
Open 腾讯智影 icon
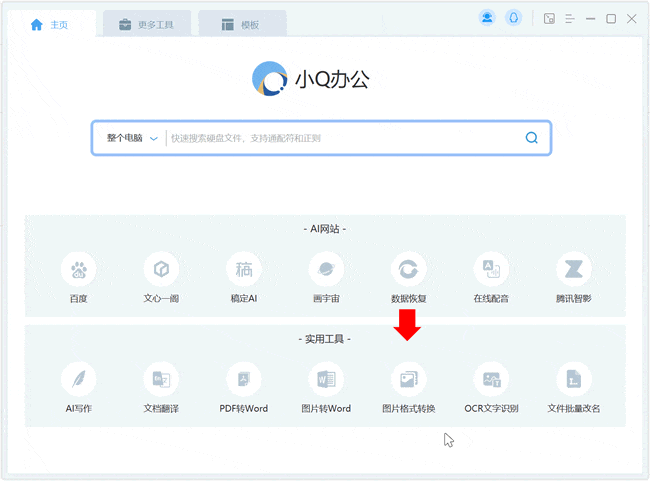click(x=574, y=270)
